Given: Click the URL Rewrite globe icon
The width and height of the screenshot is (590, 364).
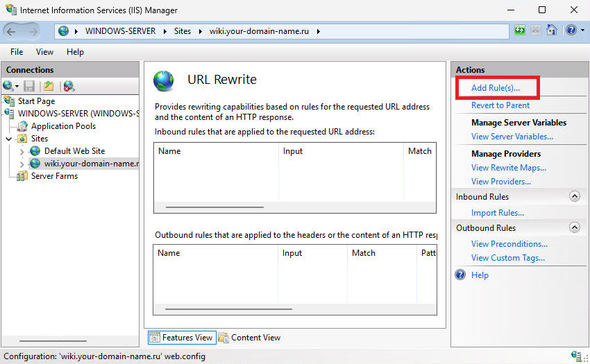Looking at the screenshot, I should pos(164,81).
